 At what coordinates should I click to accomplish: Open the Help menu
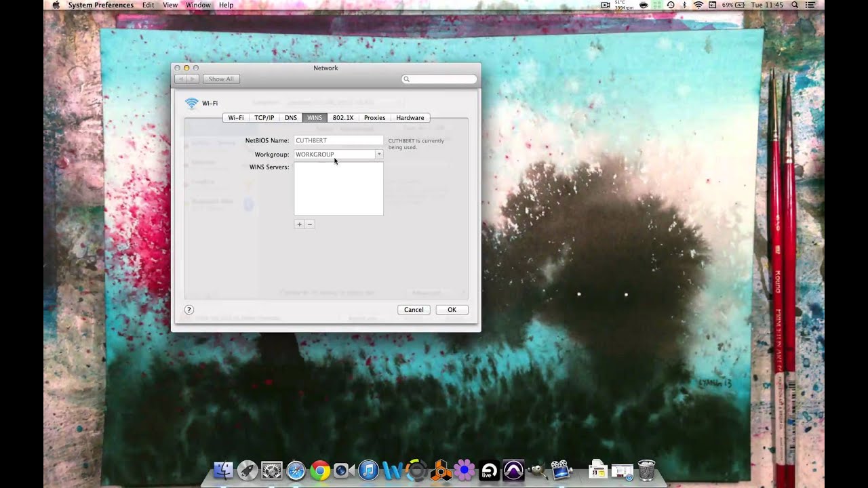tap(226, 5)
